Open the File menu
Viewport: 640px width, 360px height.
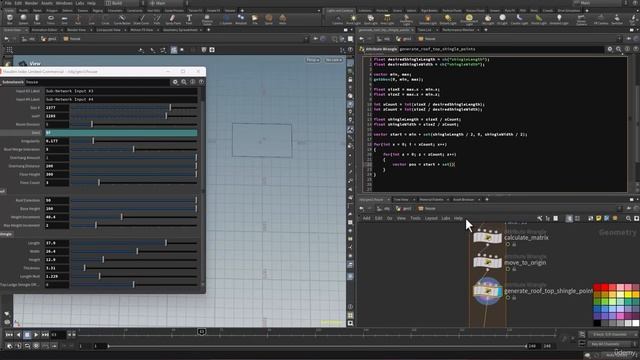8,3
